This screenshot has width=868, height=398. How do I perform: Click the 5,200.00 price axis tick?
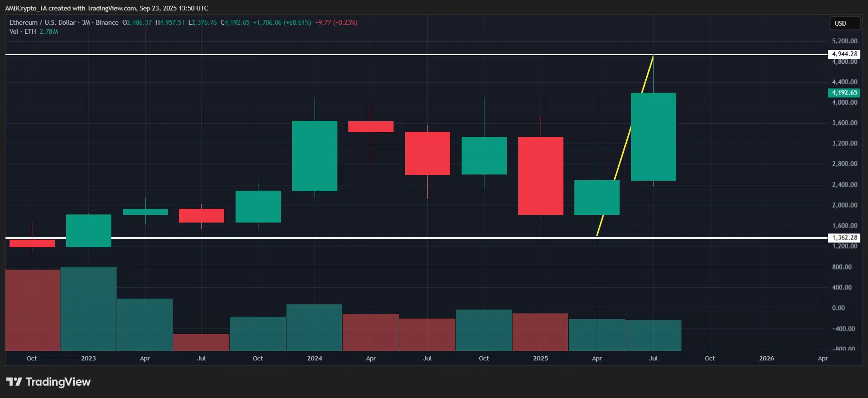point(845,41)
